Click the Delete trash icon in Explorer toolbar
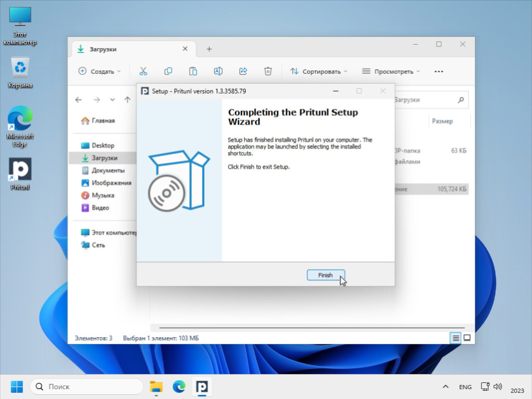 (x=268, y=71)
